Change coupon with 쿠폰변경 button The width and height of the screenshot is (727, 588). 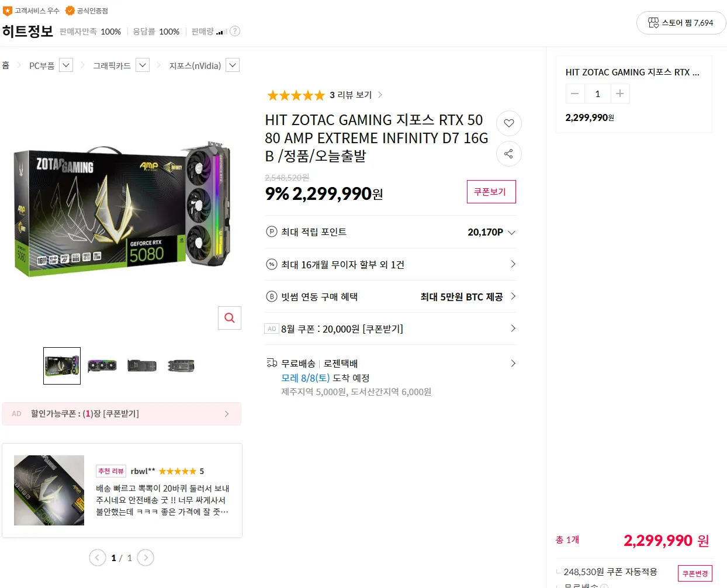tap(695, 573)
